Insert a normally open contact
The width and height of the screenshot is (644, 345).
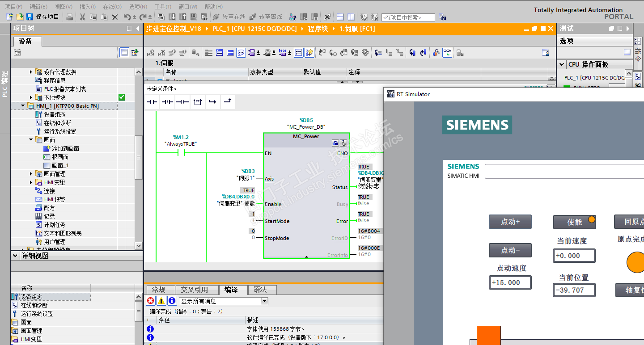pyautogui.click(x=153, y=102)
